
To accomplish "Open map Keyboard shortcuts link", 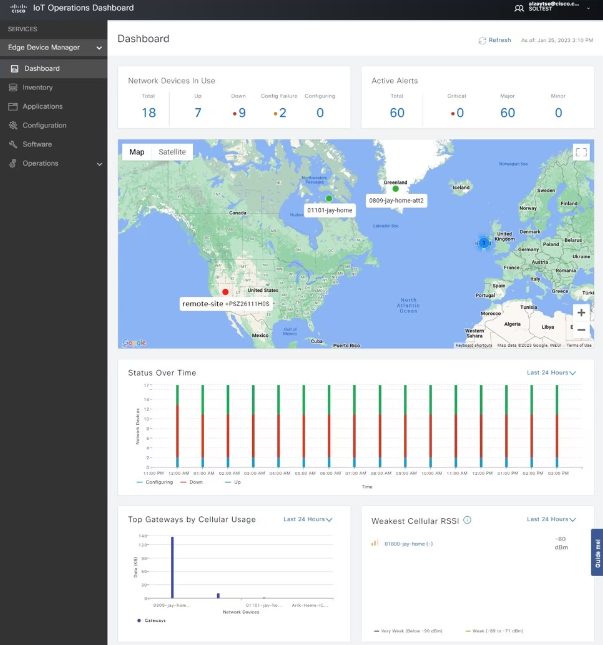I will click(474, 345).
